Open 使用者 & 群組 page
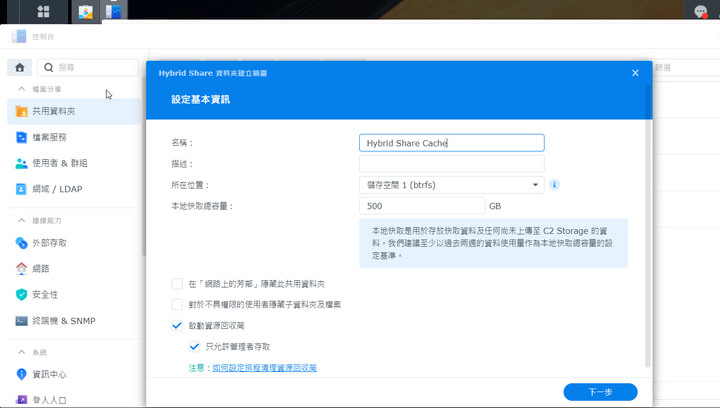The height and width of the screenshot is (408, 720). pyautogui.click(x=74, y=163)
